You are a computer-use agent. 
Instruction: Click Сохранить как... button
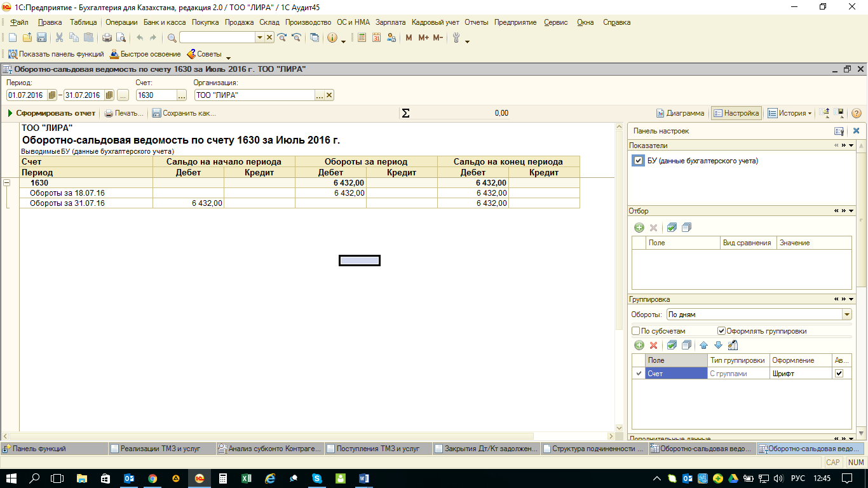[x=184, y=113]
